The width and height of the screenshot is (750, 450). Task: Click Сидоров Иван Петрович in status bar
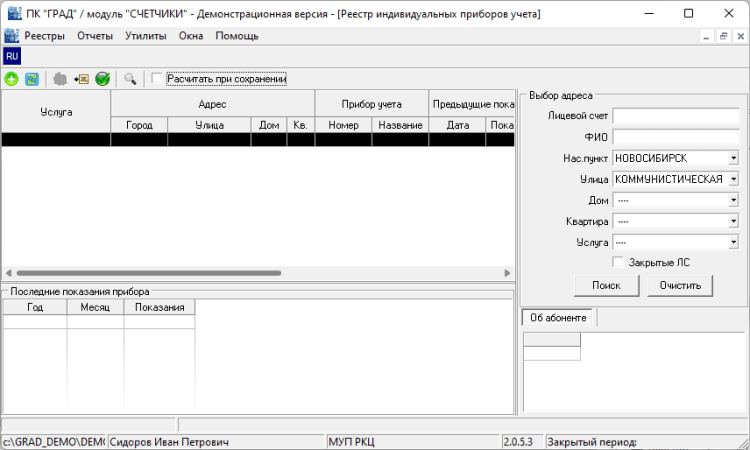coord(169,442)
